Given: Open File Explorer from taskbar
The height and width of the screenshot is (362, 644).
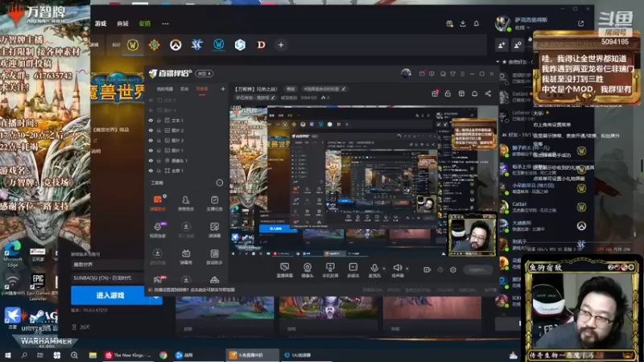Looking at the screenshot, I should click(93, 355).
